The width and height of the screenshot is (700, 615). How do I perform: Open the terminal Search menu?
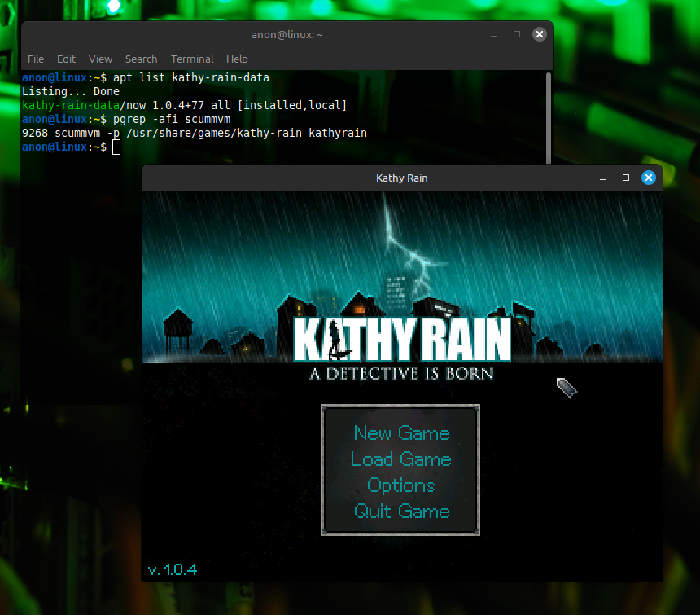click(141, 59)
